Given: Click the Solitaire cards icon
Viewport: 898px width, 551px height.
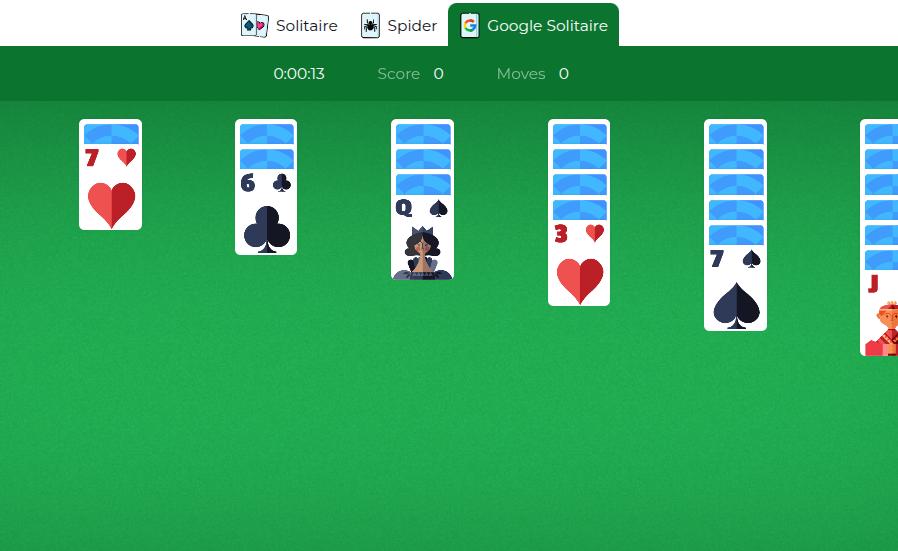Looking at the screenshot, I should 254,25.
